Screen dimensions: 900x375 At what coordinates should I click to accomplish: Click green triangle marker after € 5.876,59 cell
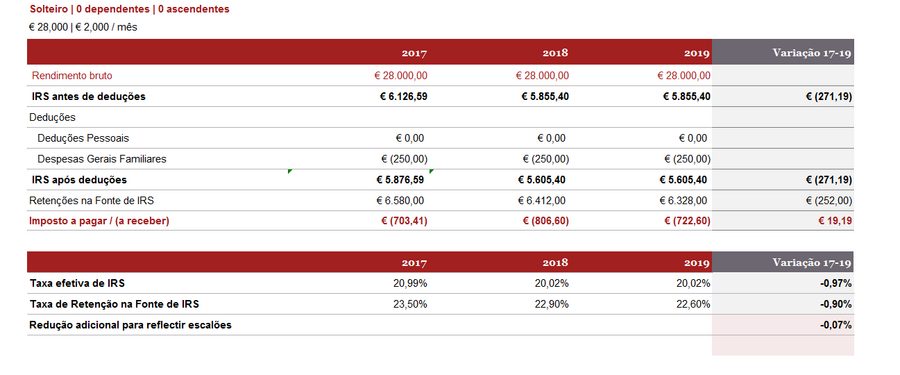431,171
